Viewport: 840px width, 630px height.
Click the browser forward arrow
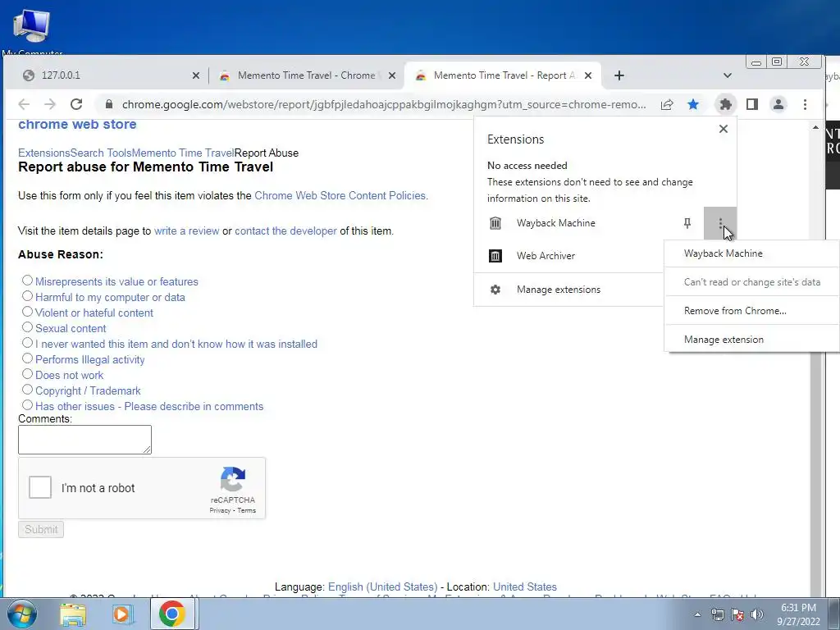point(50,104)
